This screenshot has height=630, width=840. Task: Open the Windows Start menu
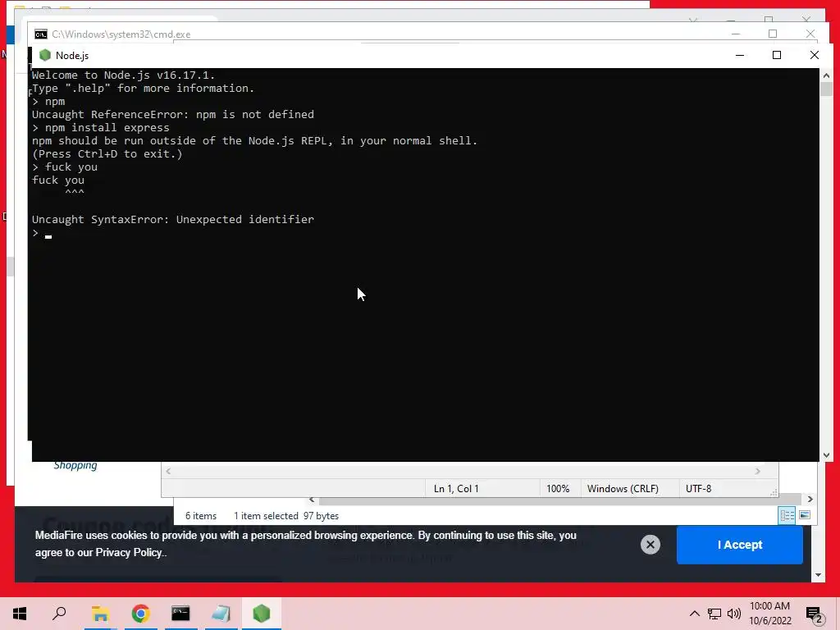(x=20, y=614)
